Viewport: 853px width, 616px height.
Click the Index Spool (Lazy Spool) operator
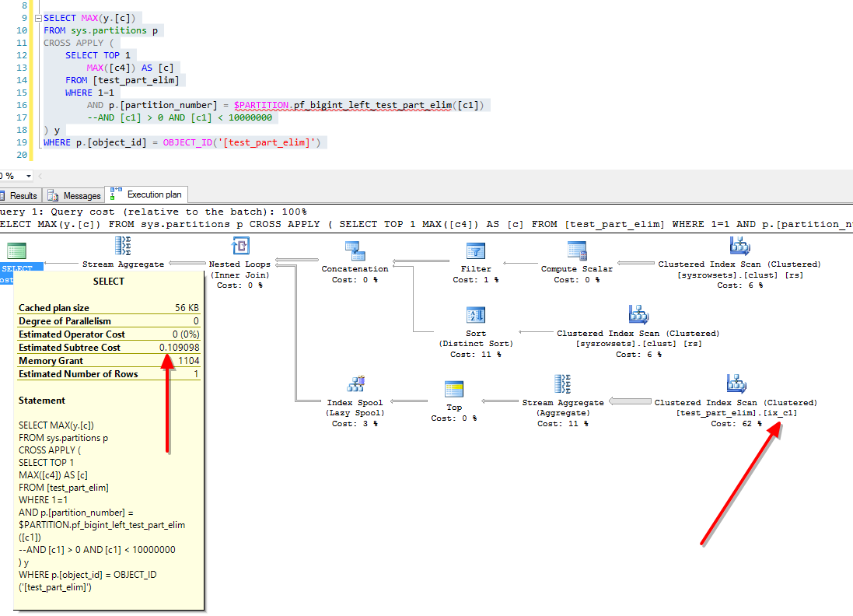355,384
